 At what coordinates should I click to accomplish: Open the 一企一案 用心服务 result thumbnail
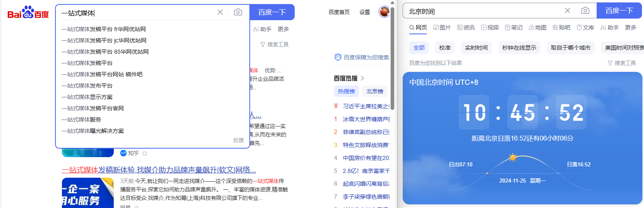(x=88, y=193)
